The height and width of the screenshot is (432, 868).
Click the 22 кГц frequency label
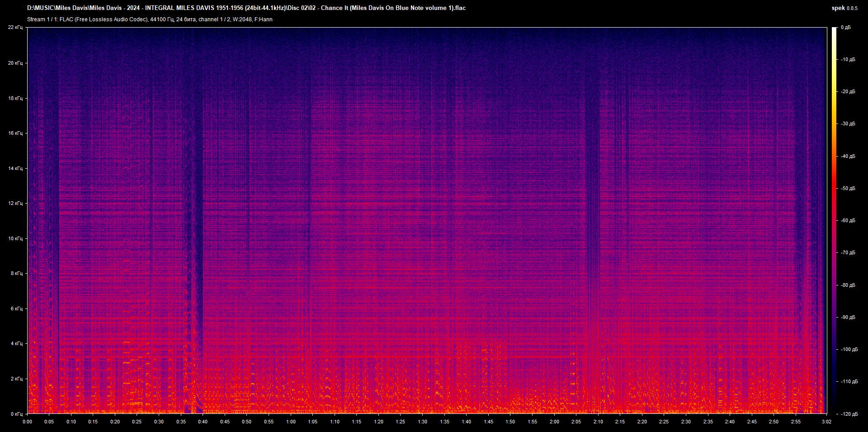pyautogui.click(x=15, y=28)
